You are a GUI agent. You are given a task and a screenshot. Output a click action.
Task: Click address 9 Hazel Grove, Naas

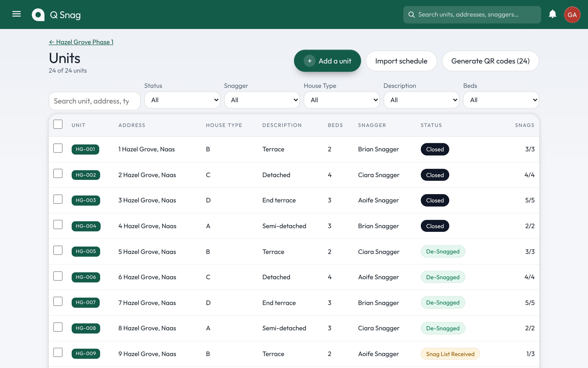pyautogui.click(x=147, y=354)
